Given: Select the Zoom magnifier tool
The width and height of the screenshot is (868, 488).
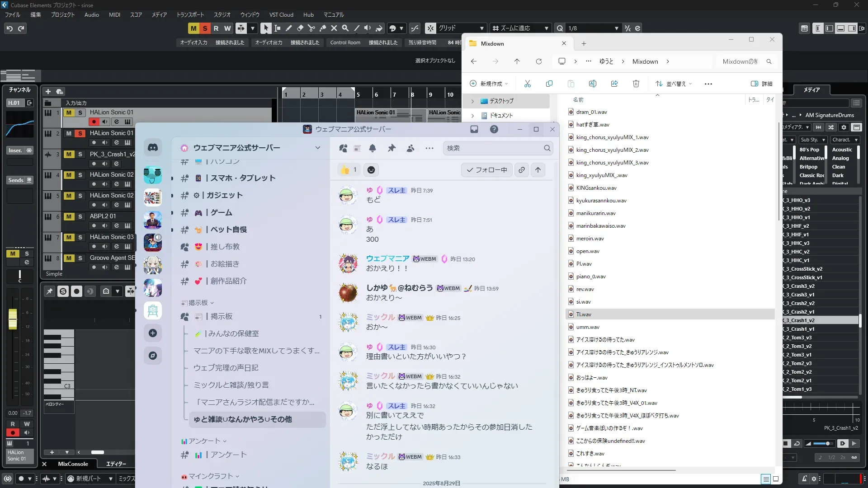Looking at the screenshot, I should pos(345,28).
